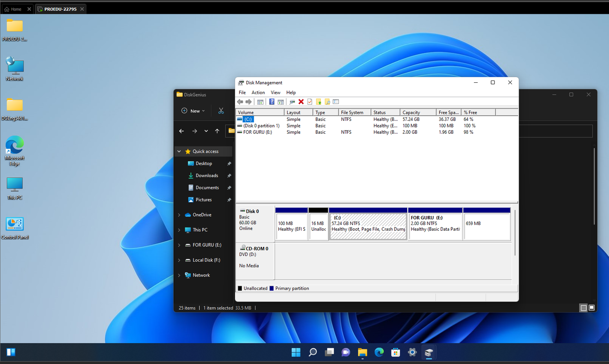Screen dimensions: 609x364
Task: Click the drive connection toolbar icon
Action: tap(292, 102)
